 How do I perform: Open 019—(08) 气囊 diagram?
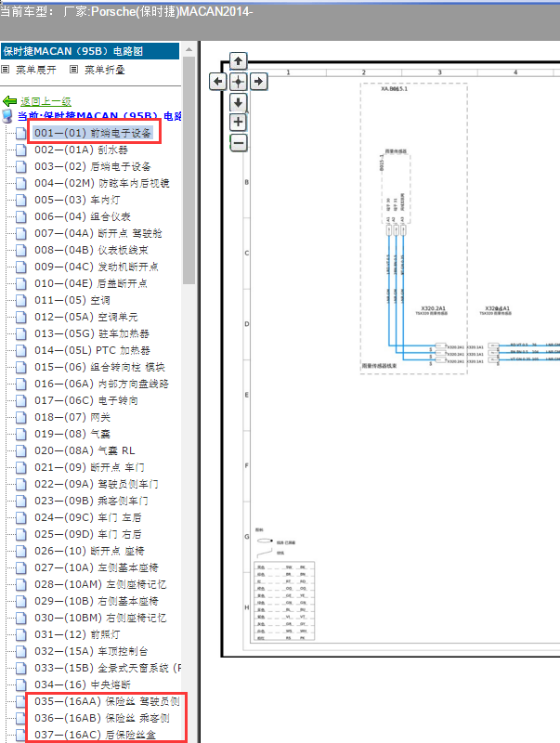tap(72, 434)
